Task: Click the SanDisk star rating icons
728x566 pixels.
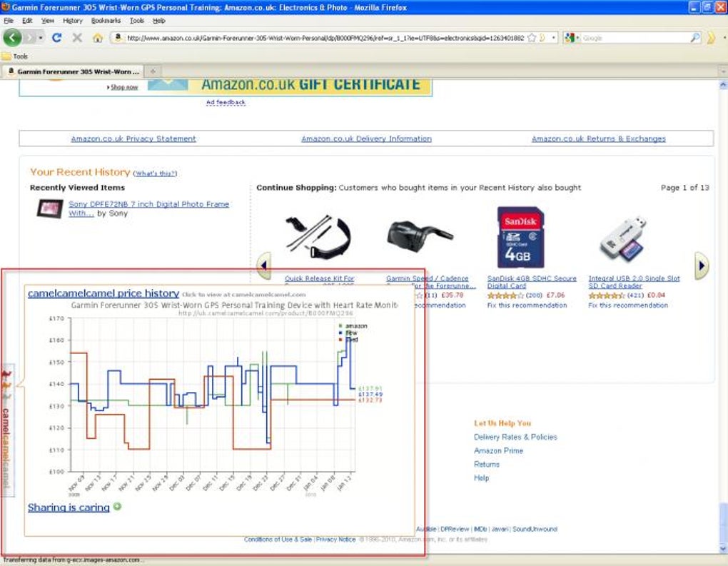Action: pyautogui.click(x=505, y=295)
